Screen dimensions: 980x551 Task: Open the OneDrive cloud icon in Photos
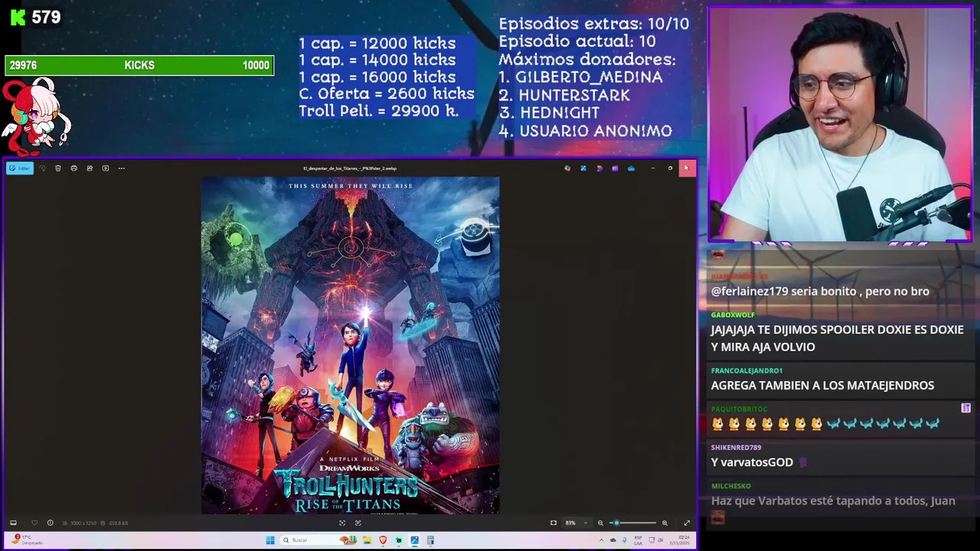pyautogui.click(x=631, y=168)
